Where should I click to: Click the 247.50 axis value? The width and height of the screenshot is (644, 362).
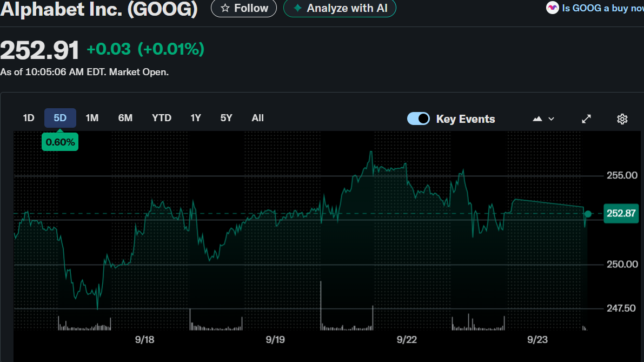(621, 308)
